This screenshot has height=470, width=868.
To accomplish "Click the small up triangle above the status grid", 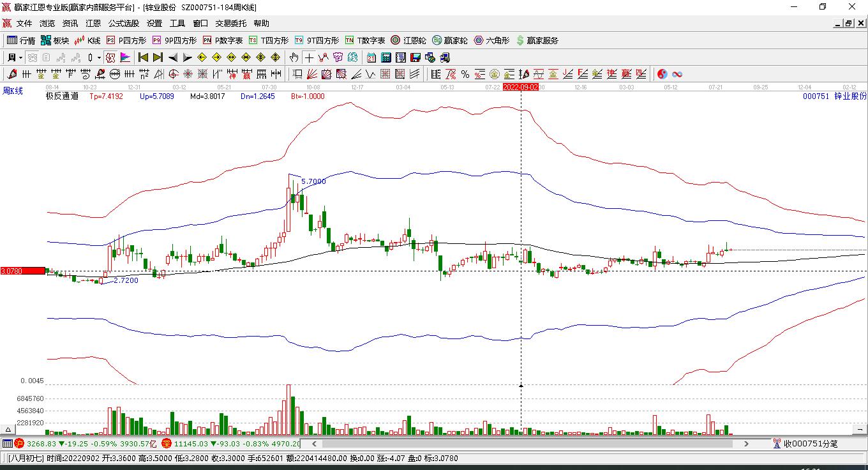I will [8, 430].
